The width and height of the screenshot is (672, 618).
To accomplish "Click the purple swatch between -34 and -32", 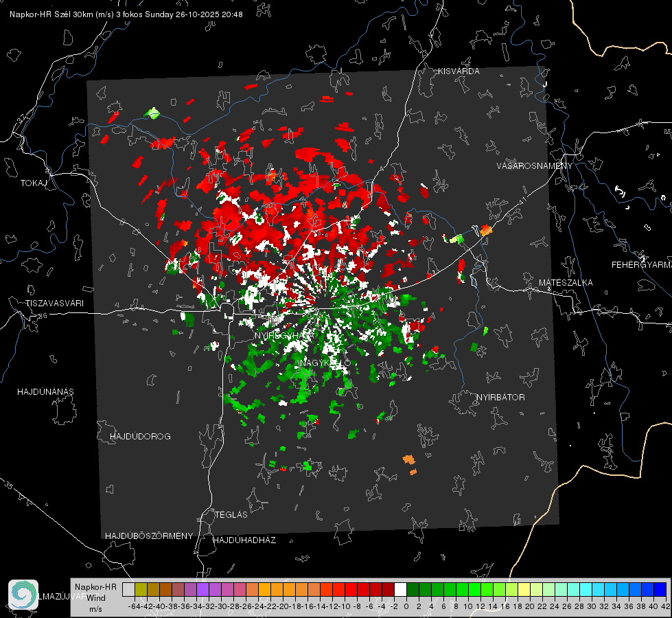I will coord(202,590).
